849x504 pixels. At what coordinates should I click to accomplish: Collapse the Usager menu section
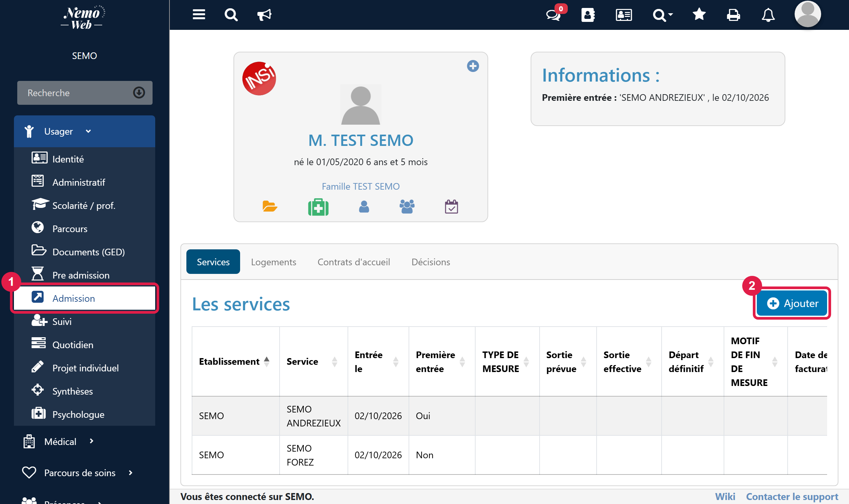click(85, 131)
